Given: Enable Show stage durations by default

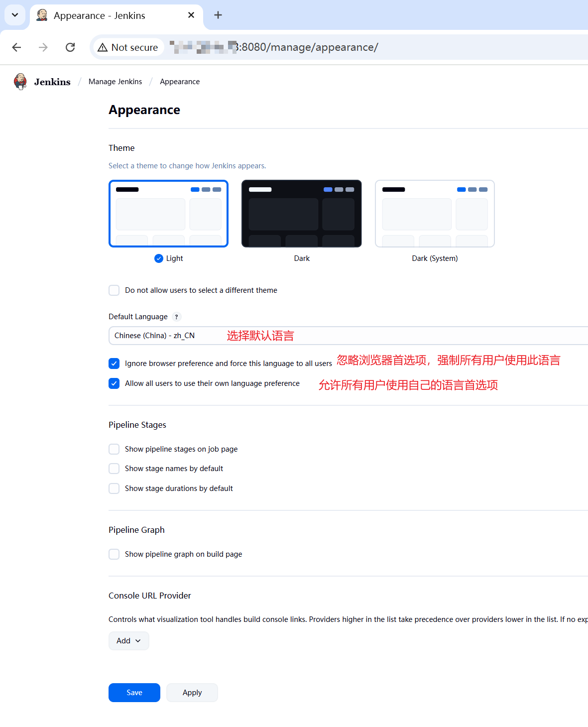Looking at the screenshot, I should [114, 488].
